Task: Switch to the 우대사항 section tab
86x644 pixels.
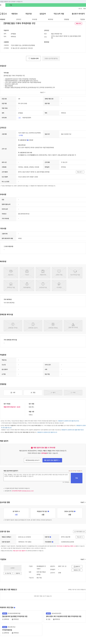Action: coord(35,19)
